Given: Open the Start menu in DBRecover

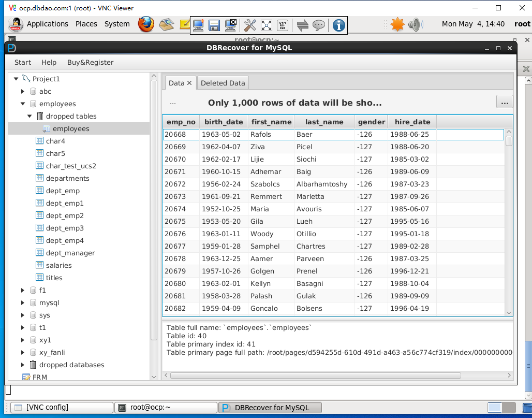Looking at the screenshot, I should pos(23,62).
